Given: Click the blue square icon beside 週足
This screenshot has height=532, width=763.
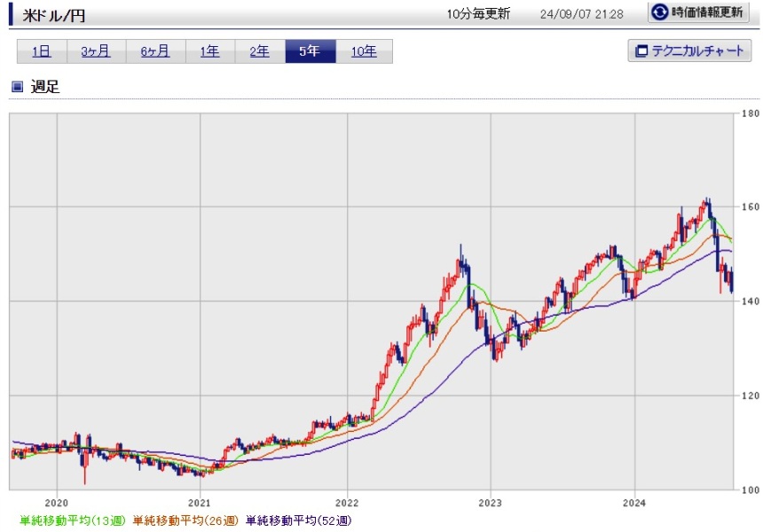Looking at the screenshot, I should tap(16, 87).
